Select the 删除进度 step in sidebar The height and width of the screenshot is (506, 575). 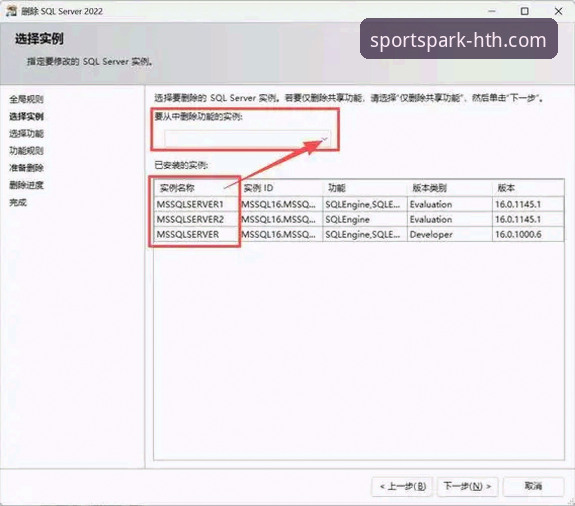click(26, 185)
